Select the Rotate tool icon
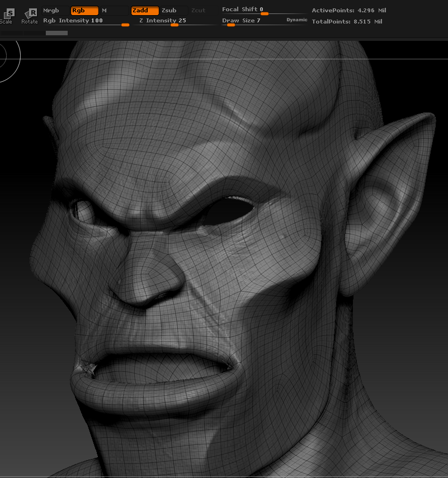448x478 pixels. (30, 16)
